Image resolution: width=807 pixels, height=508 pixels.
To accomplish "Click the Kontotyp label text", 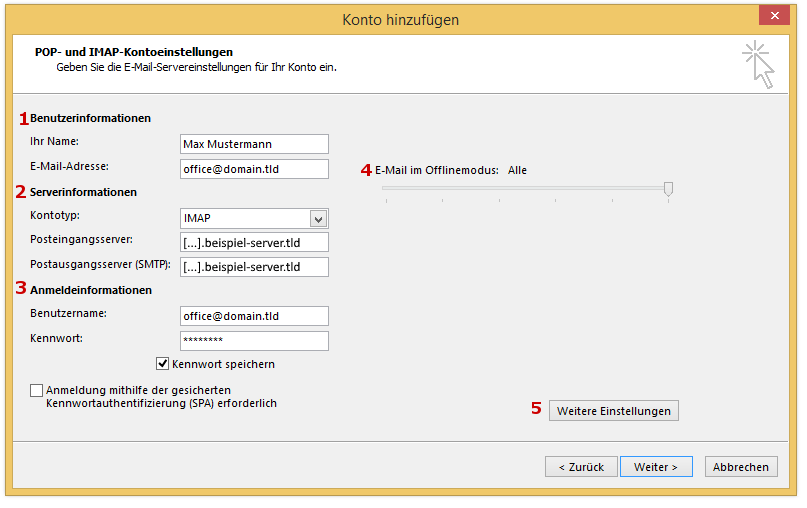I will pyautogui.click(x=55, y=215).
